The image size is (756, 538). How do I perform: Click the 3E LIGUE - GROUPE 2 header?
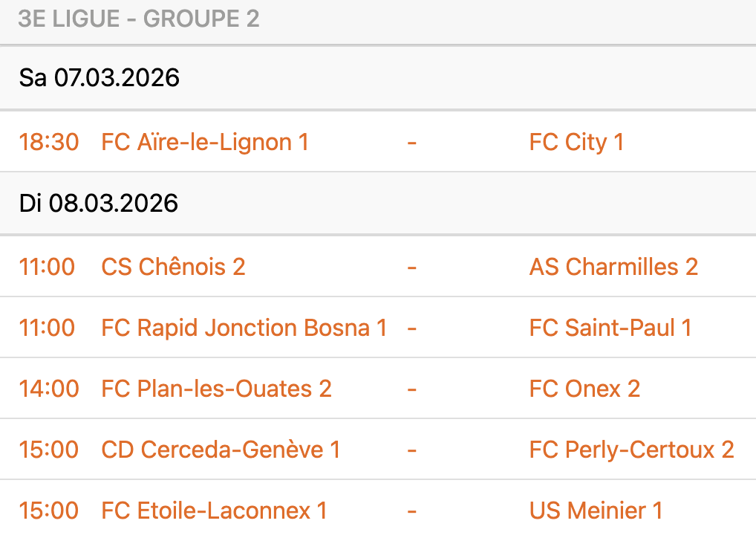(139, 19)
